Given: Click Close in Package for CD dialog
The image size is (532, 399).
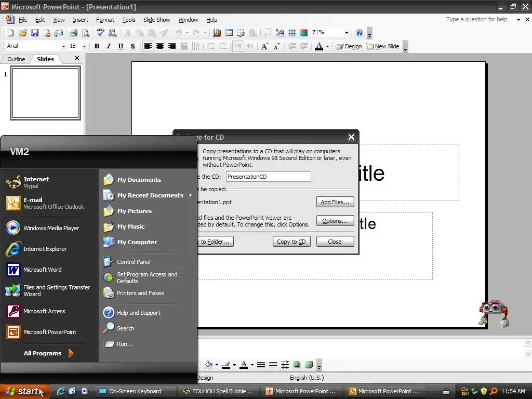Looking at the screenshot, I should [x=335, y=241].
